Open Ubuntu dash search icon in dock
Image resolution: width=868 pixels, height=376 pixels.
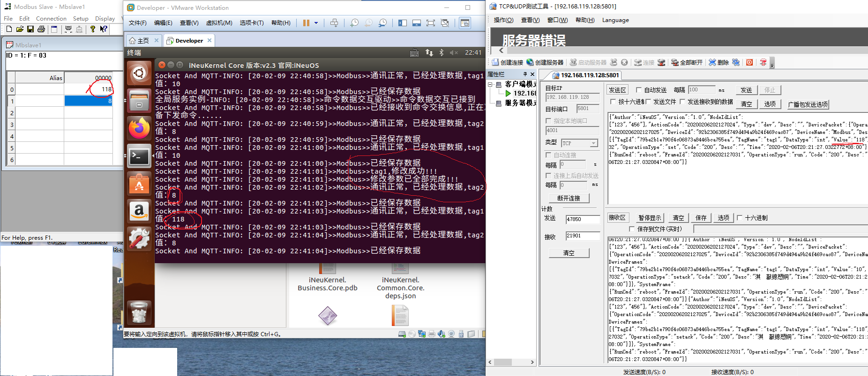(x=139, y=73)
